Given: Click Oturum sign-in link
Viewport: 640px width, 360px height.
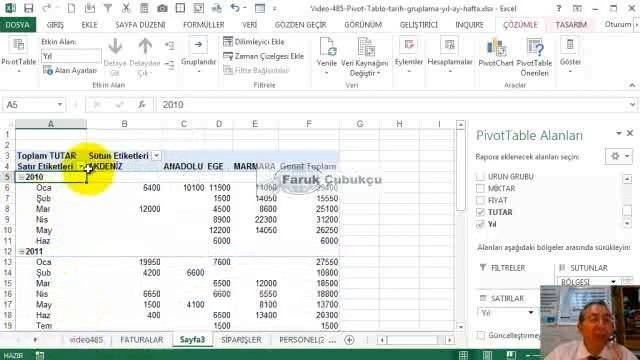Looking at the screenshot, I should point(618,24).
